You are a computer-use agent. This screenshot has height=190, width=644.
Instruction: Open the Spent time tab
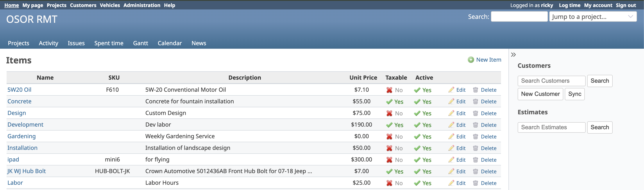[x=109, y=43]
